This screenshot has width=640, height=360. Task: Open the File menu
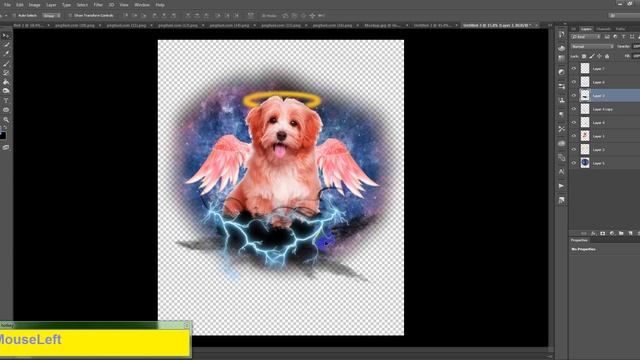[x=7, y=5]
